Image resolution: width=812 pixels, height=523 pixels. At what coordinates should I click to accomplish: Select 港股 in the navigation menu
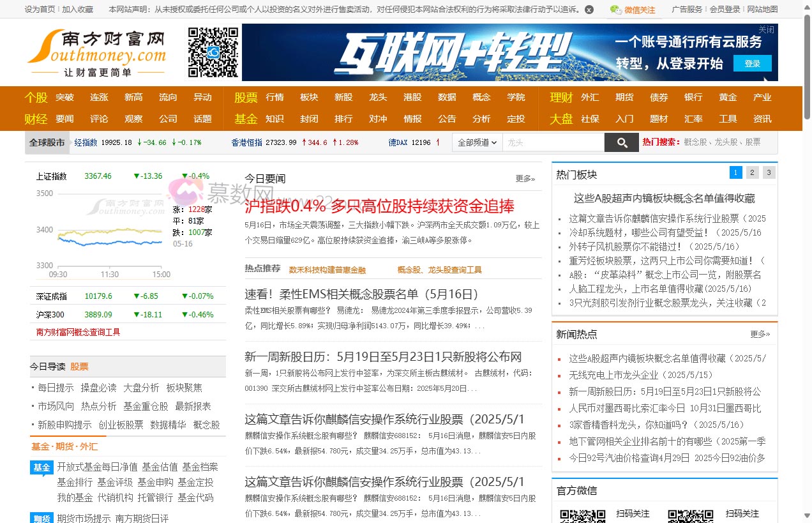[412, 97]
